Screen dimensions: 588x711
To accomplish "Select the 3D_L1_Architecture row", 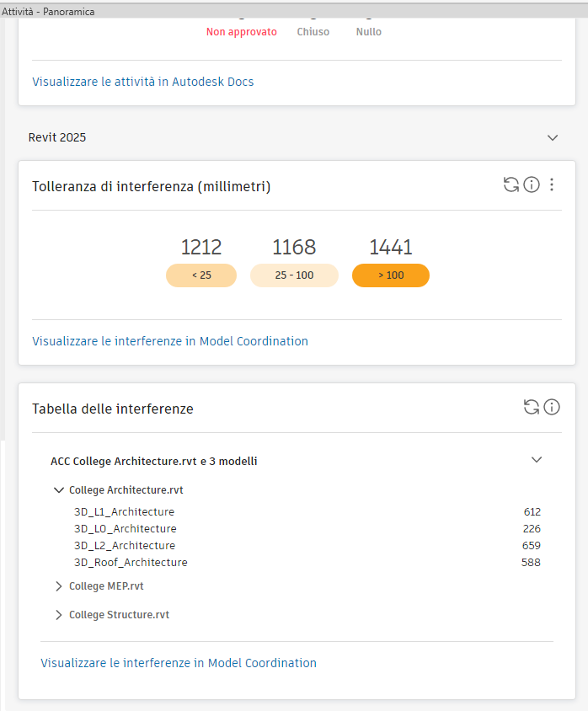I will (x=125, y=511).
